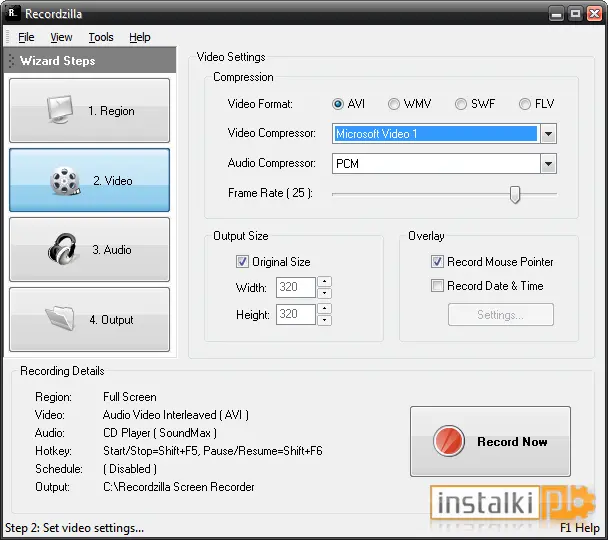Decrease Height with the down arrow
The height and width of the screenshot is (540, 608).
325,320
